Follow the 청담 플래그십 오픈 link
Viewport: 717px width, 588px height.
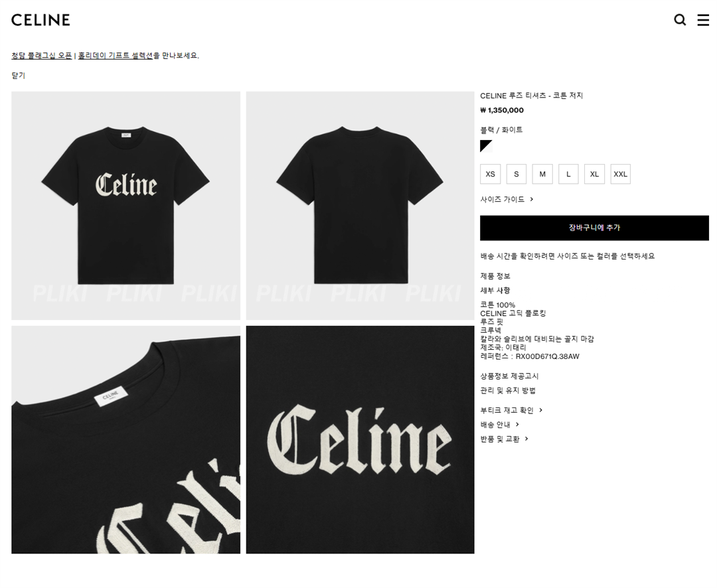click(x=42, y=55)
